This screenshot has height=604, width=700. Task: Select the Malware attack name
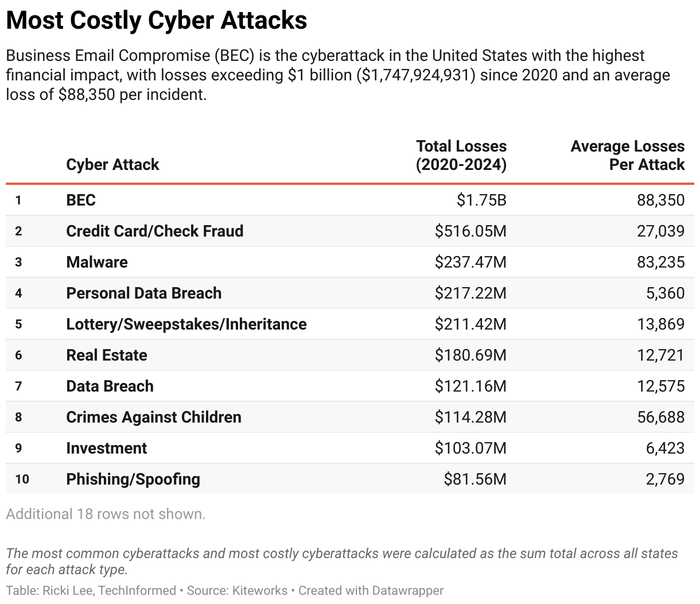click(97, 262)
